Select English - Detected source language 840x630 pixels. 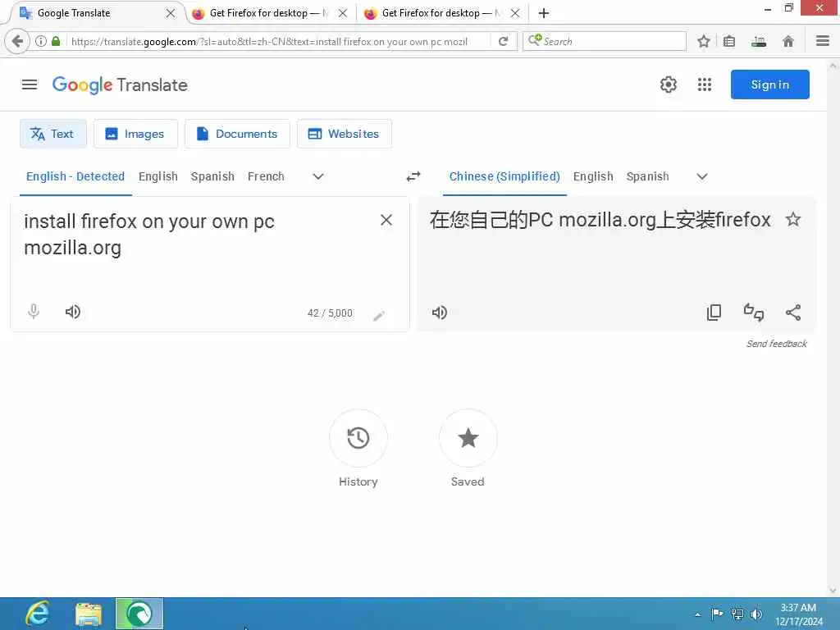pyautogui.click(x=75, y=176)
